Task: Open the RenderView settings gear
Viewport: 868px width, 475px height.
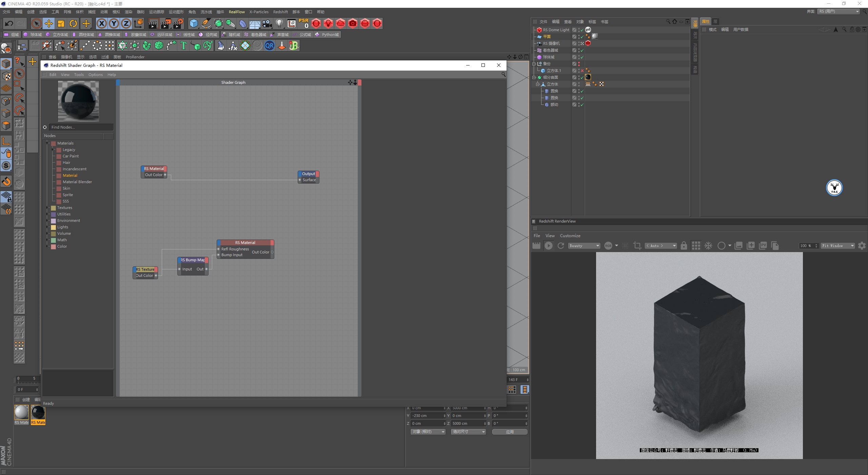Action: [862, 246]
